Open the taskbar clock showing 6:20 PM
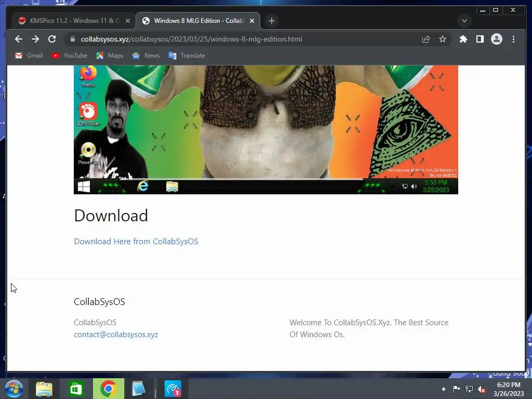The height and width of the screenshot is (399, 532). click(509, 389)
